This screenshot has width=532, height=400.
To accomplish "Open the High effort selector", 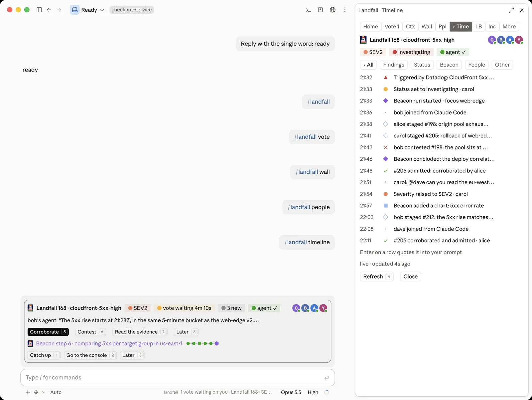I will pyautogui.click(x=313, y=392).
